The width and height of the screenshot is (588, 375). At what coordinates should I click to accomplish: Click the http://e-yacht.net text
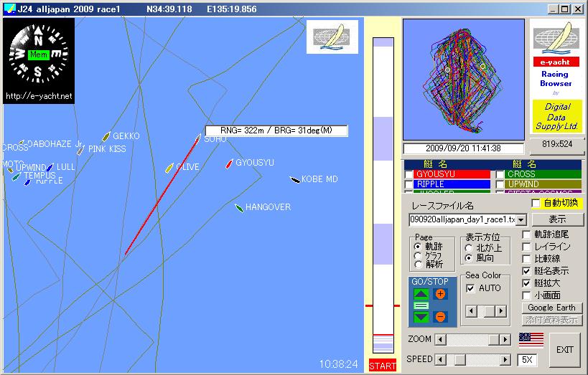click(x=39, y=96)
